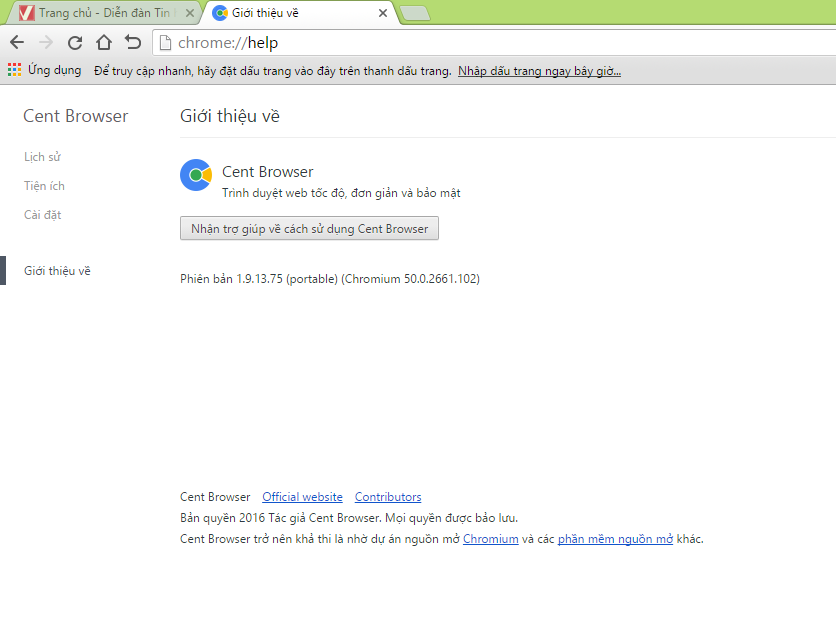This screenshot has width=836, height=633.
Task: Open a new tab
Action: click(415, 13)
